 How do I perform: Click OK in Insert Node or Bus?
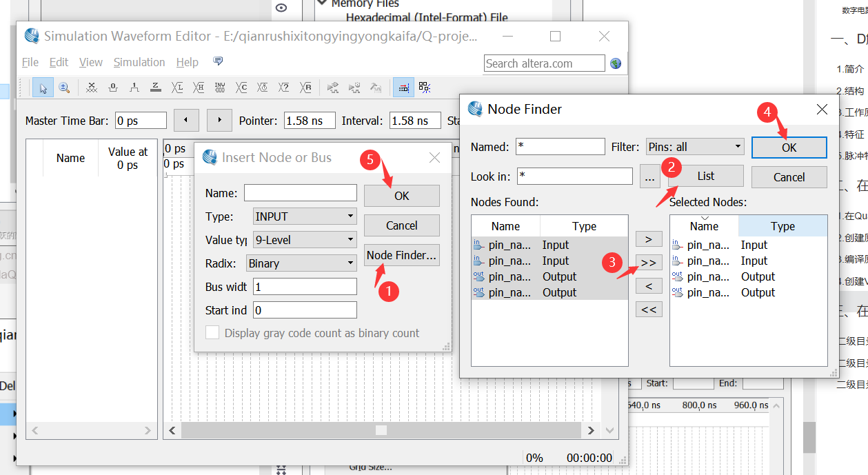click(x=402, y=196)
